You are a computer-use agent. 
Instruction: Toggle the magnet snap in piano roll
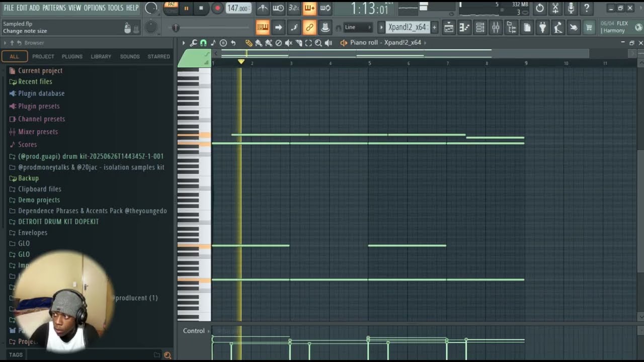click(x=203, y=43)
